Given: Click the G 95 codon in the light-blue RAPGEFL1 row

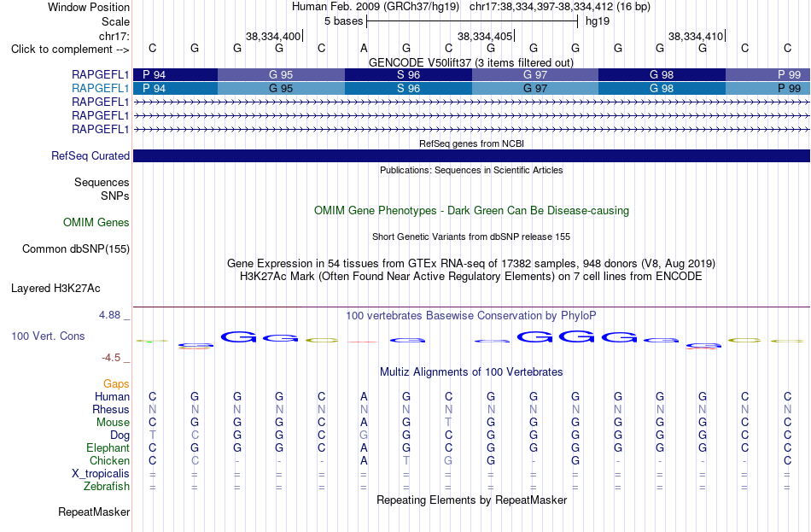Looking at the screenshot, I should [x=281, y=89].
